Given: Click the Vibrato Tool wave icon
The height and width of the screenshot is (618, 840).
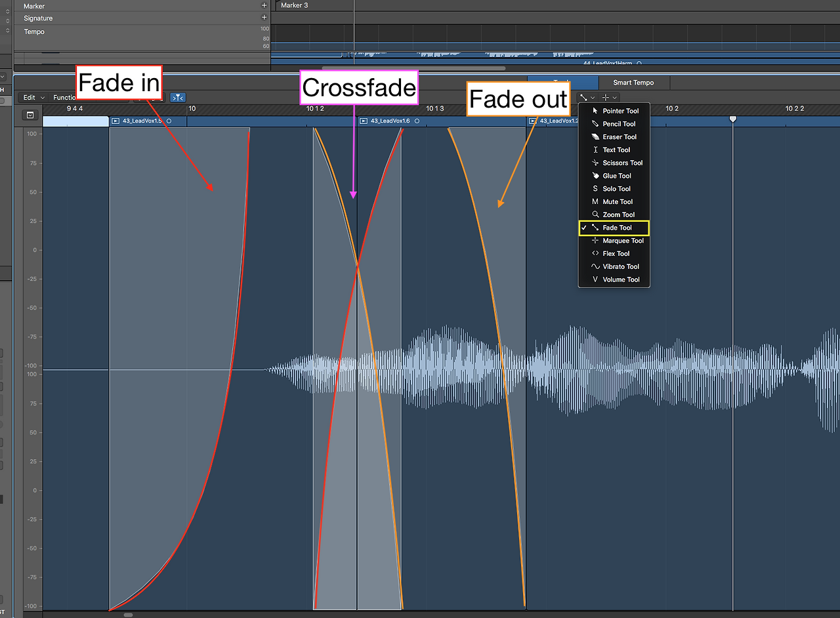Looking at the screenshot, I should (595, 267).
